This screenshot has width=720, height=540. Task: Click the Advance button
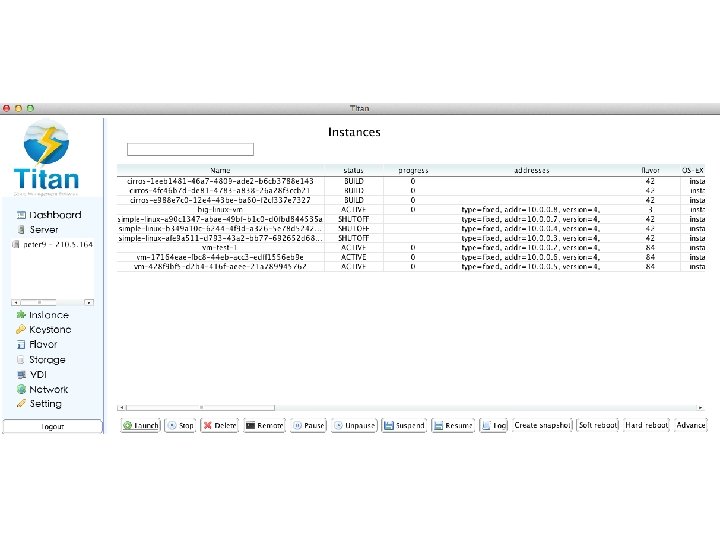(691, 425)
